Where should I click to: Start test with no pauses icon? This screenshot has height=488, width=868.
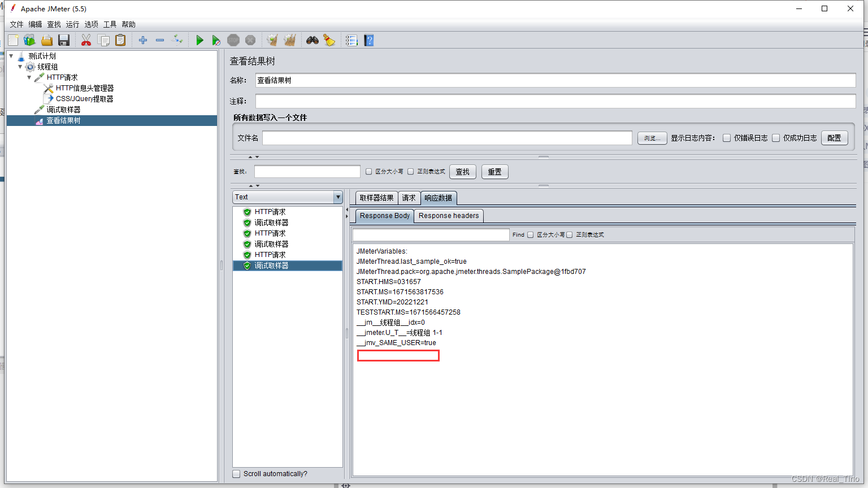click(216, 40)
